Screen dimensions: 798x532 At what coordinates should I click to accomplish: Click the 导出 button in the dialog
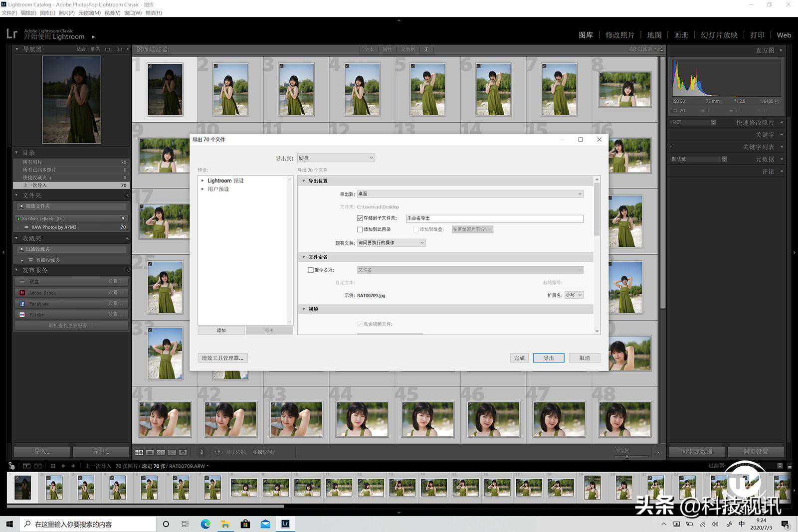tap(548, 358)
